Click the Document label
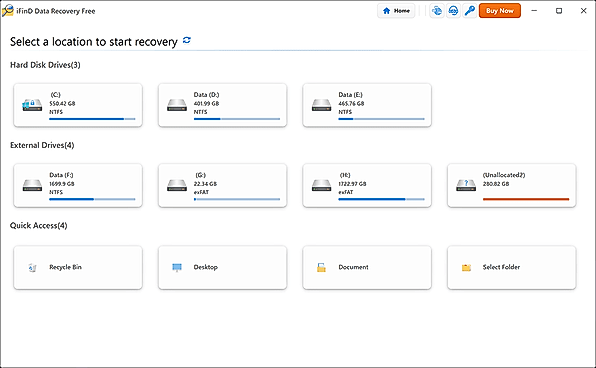The width and height of the screenshot is (596, 368). (x=353, y=267)
